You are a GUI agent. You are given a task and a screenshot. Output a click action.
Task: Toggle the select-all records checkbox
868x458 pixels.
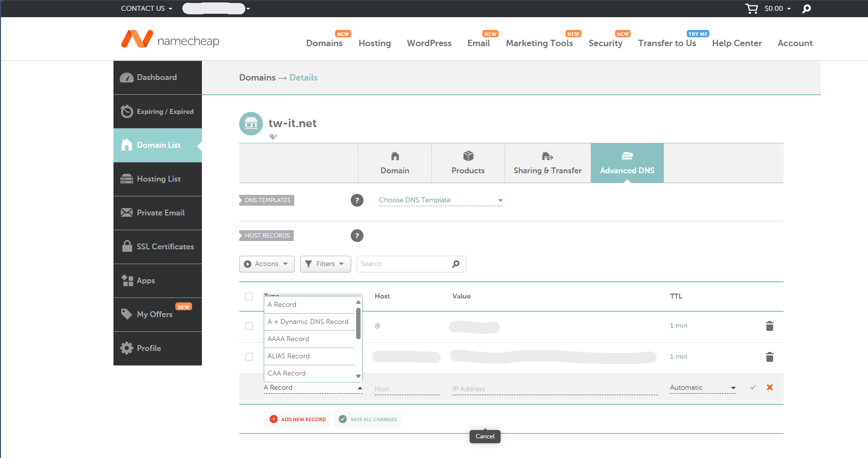pos(249,296)
